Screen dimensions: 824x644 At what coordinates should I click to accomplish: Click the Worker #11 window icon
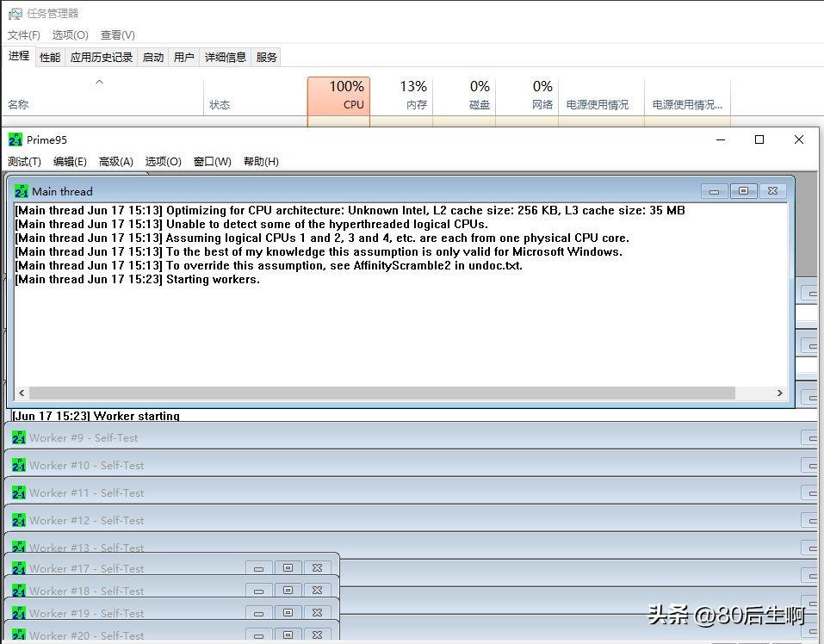coord(19,492)
